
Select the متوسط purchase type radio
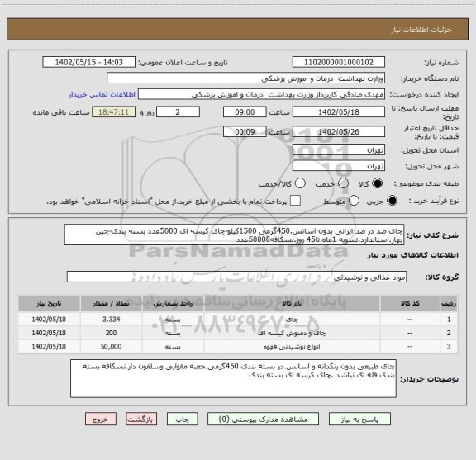coord(354,201)
